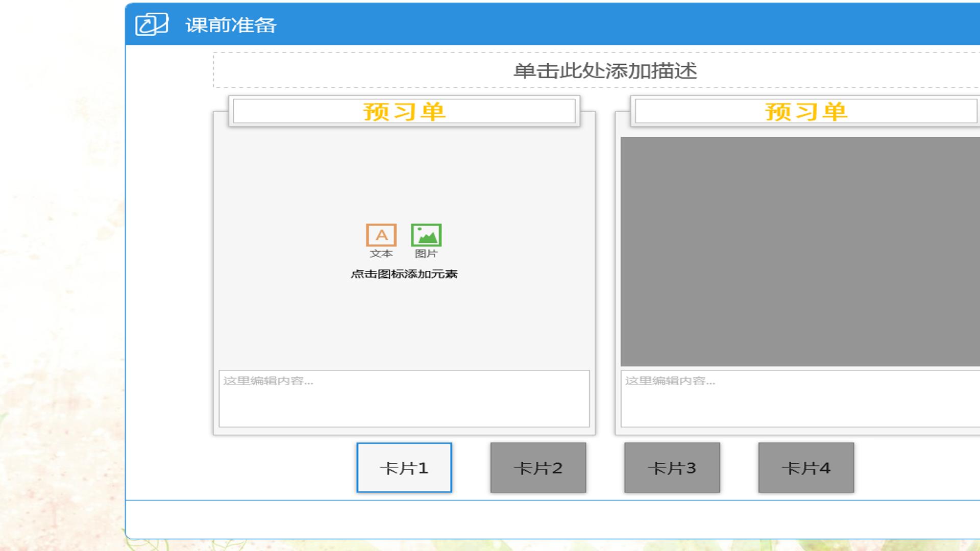Click the 单击此处添加描述 description box
This screenshot has height=551, width=980.
coord(597,70)
